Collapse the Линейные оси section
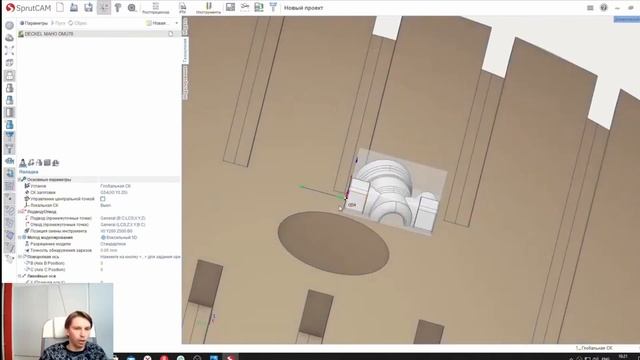The width and height of the screenshot is (640, 360). (x=20, y=276)
